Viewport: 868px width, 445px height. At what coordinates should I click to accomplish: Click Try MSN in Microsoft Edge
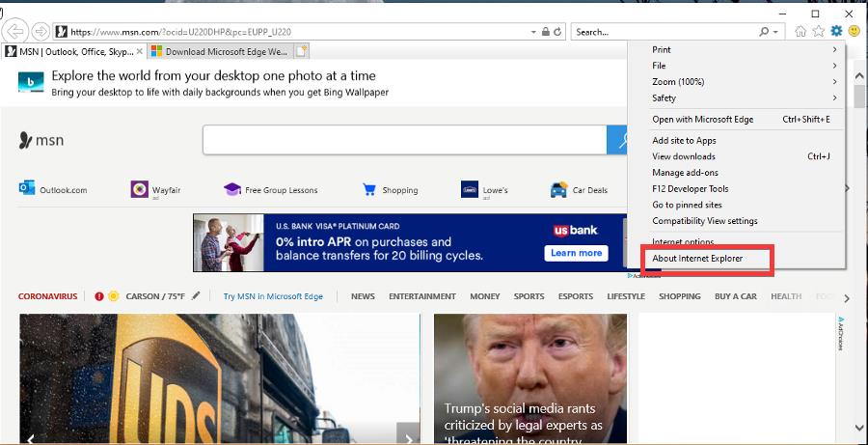point(273,296)
